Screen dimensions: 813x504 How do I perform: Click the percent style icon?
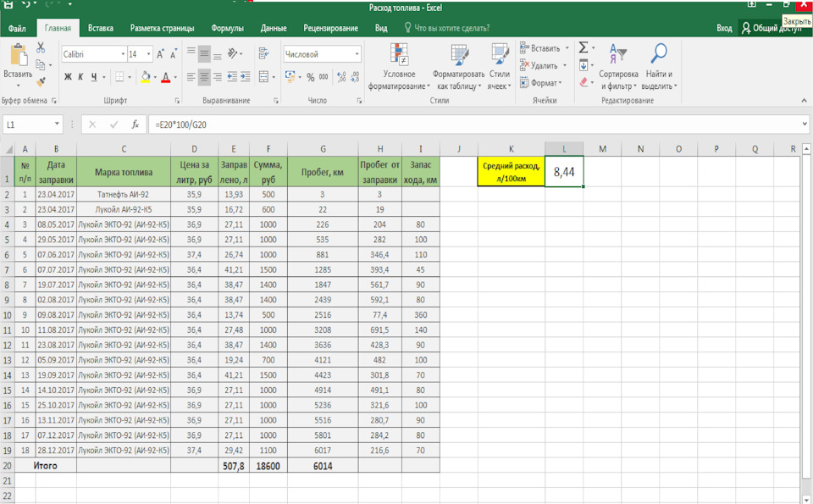coord(311,77)
